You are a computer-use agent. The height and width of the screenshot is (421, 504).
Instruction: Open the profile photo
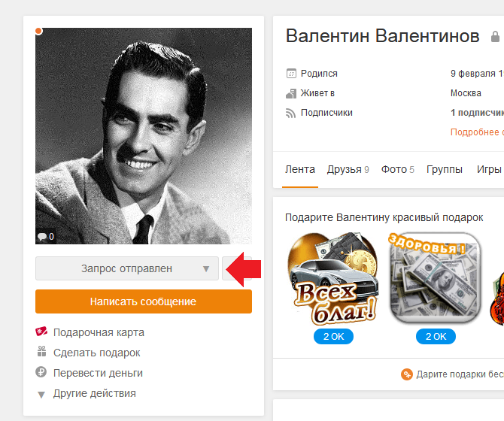click(144, 136)
